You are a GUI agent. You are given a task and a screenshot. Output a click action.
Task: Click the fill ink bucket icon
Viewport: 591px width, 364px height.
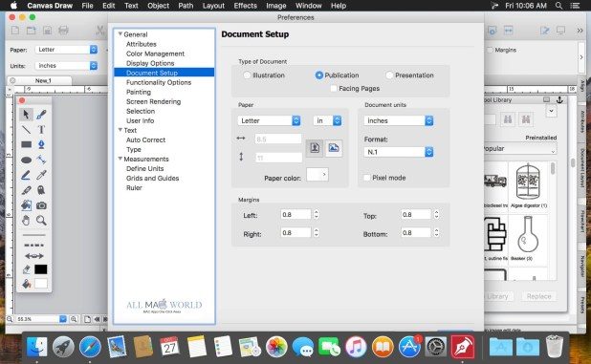(26, 284)
